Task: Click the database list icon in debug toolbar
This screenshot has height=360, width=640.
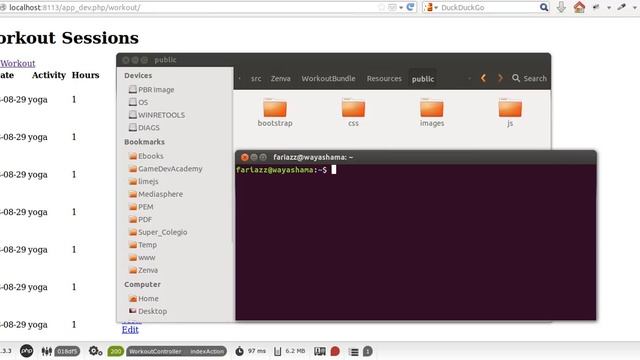Action: 353,351
